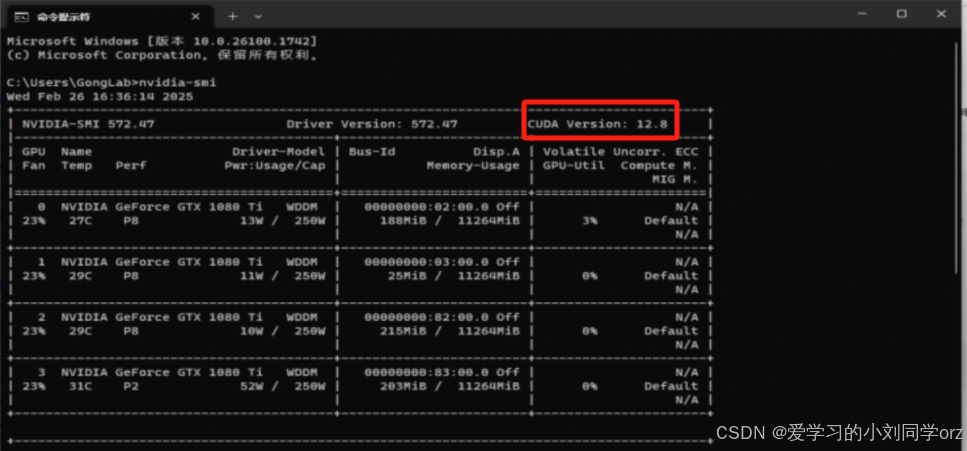The image size is (967, 451).
Task: Maximize the terminal window
Action: coord(901,14)
